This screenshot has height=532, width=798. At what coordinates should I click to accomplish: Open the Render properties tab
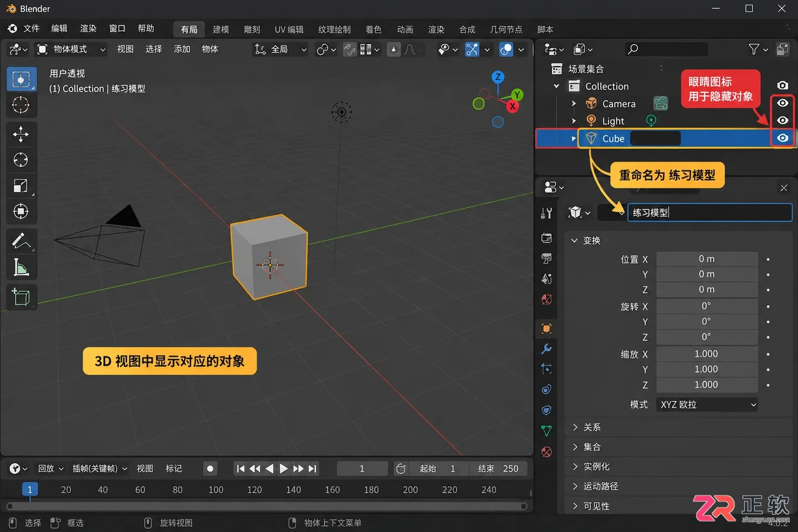pos(546,238)
